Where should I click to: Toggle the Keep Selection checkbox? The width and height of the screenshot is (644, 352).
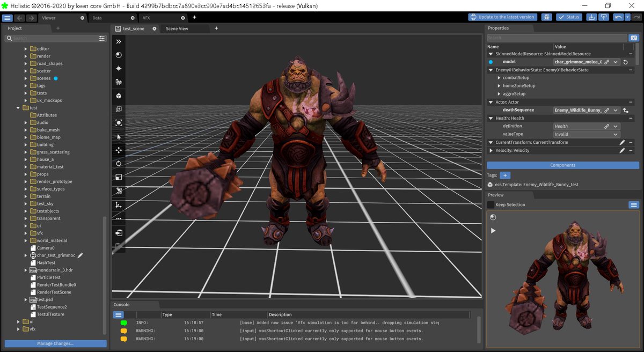click(x=491, y=205)
